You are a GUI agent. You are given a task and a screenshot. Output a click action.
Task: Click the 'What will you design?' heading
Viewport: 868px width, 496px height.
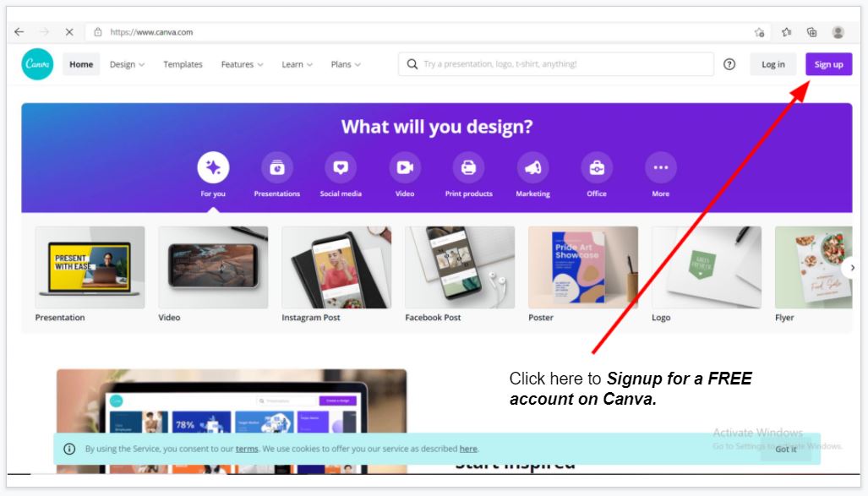(437, 127)
